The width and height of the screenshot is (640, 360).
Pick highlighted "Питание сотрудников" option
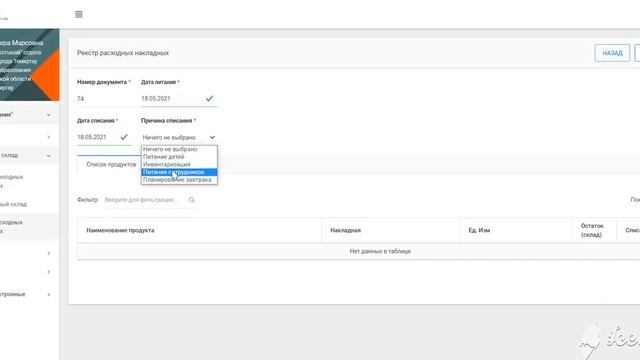pos(179,172)
